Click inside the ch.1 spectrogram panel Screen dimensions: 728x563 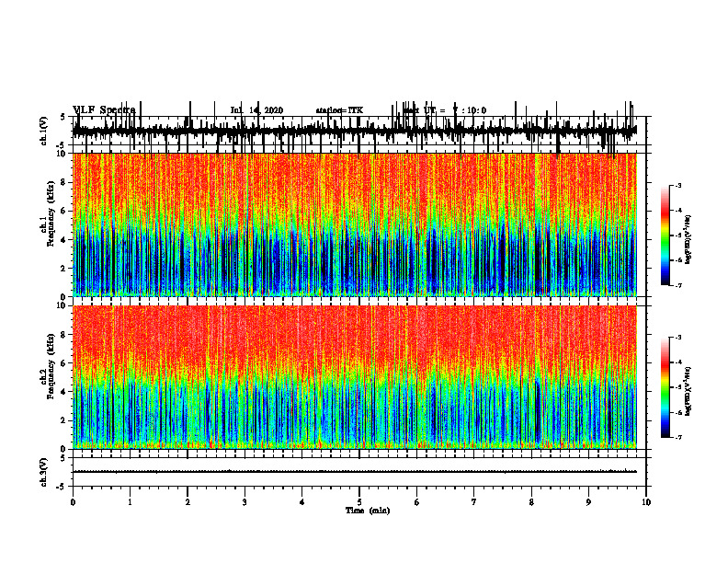pos(355,224)
